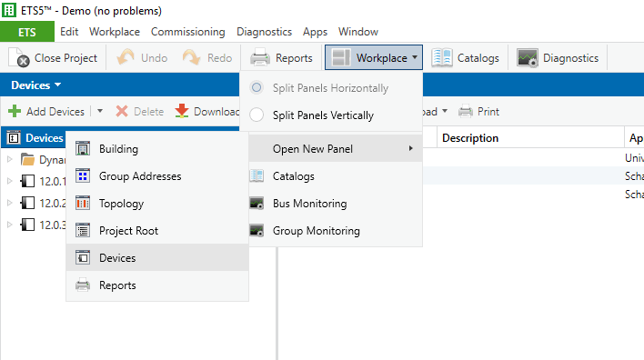
Task: Click the Add Devices button text
Action: [55, 111]
